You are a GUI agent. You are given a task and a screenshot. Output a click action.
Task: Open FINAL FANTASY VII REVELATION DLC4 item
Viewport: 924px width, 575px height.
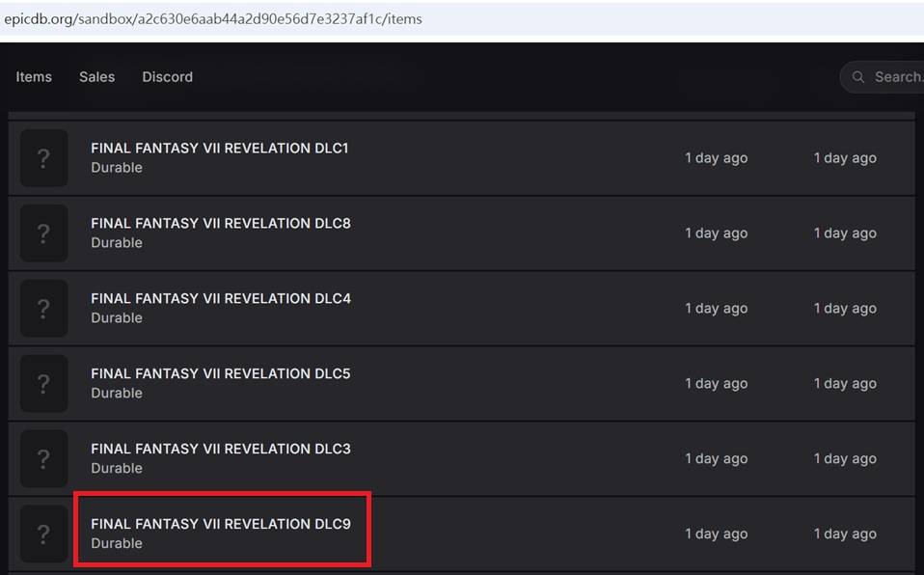pyautogui.click(x=221, y=298)
